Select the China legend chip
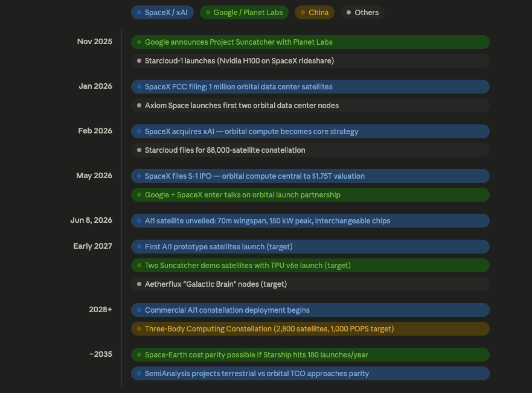Image resolution: width=532 pixels, height=393 pixels. [315, 13]
